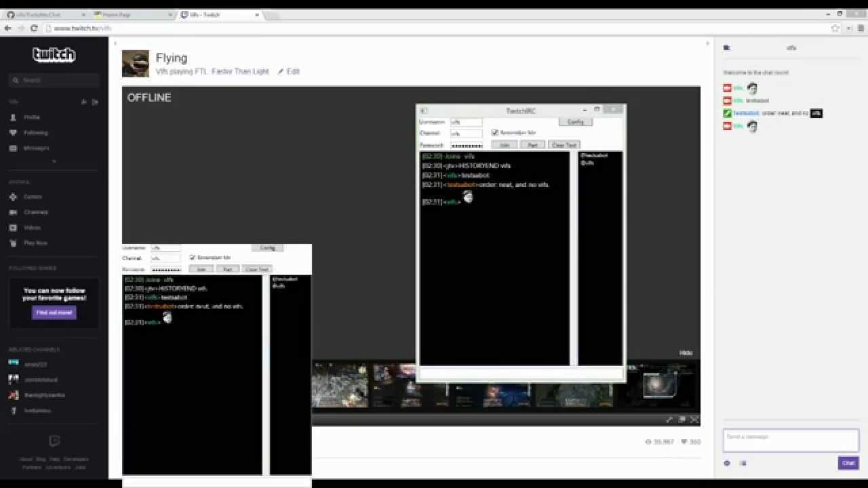The height and width of the screenshot is (488, 868).
Task: Click the chat room icon in chat header
Action: [x=726, y=48]
